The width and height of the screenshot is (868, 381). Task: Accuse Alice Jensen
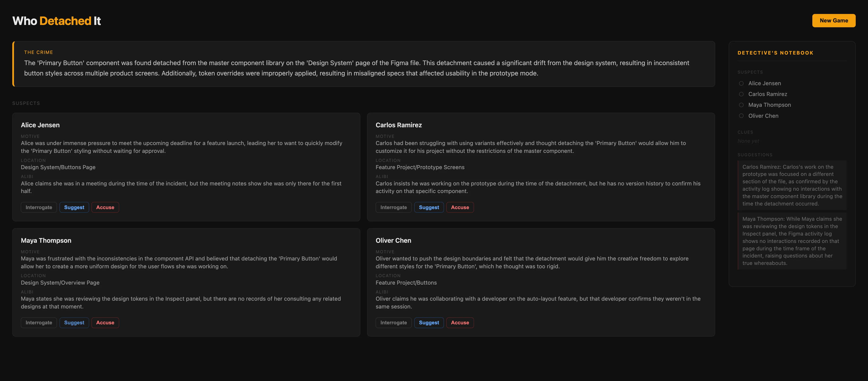(105, 207)
